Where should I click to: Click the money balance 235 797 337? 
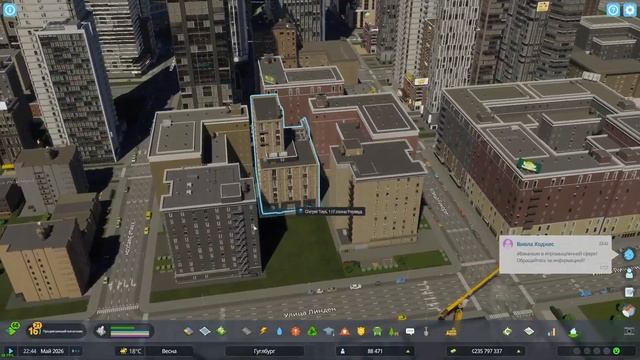point(487,351)
